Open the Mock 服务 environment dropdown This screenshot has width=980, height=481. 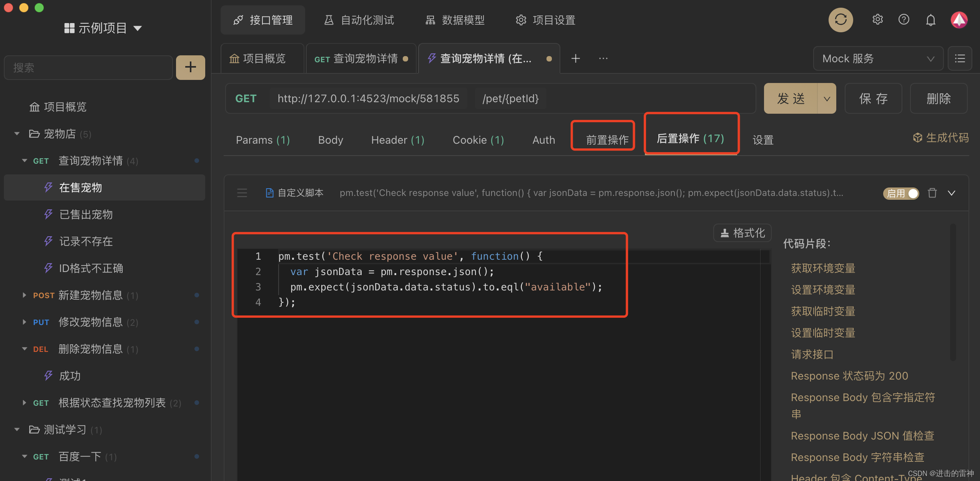click(878, 58)
